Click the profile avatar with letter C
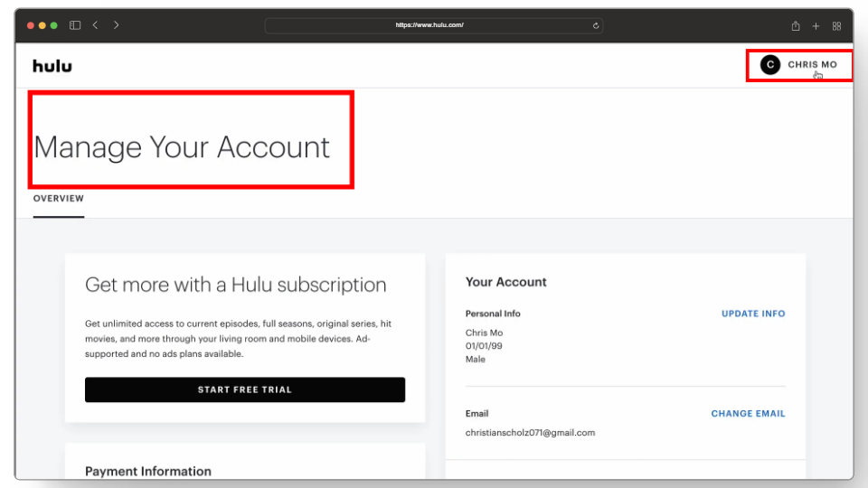The height and width of the screenshot is (488, 868). click(x=770, y=65)
